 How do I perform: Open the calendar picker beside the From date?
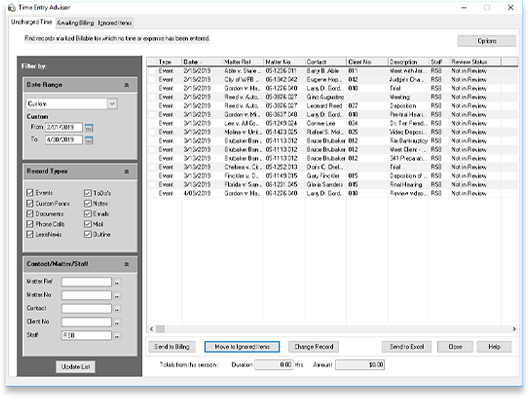[89, 128]
